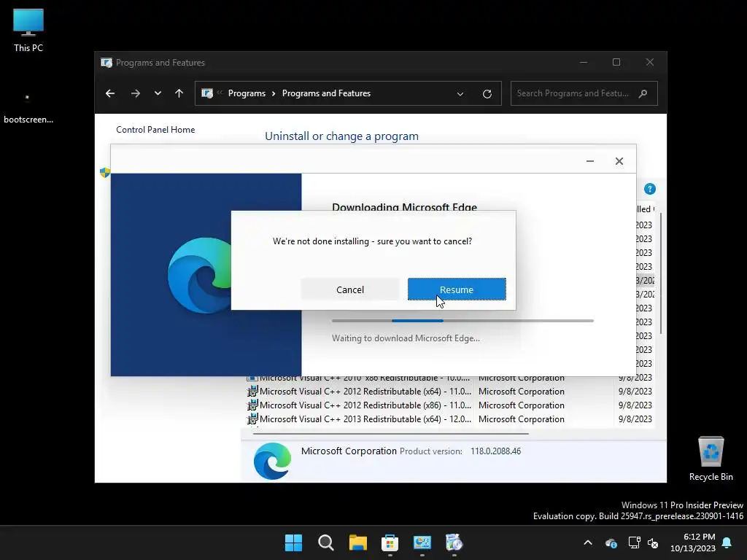
Task: Click the Programs and Features title icon
Action: [107, 63]
